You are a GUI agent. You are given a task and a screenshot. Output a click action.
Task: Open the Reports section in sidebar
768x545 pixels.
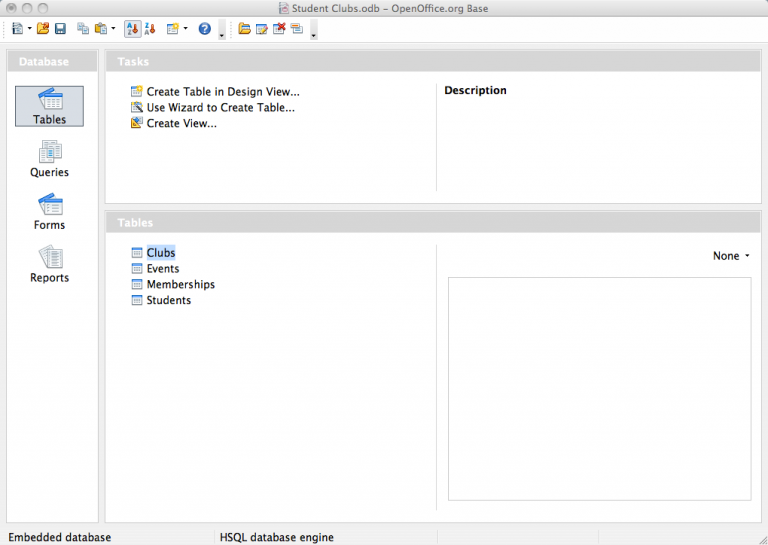point(49,265)
